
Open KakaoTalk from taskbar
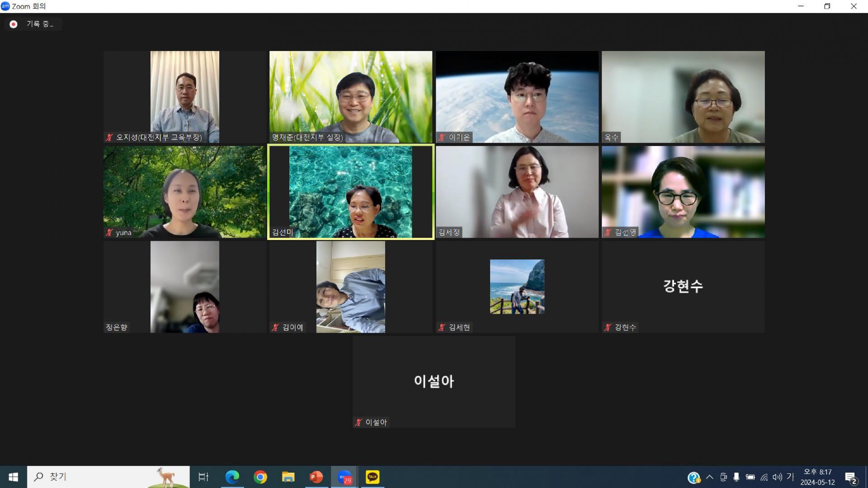point(373,477)
